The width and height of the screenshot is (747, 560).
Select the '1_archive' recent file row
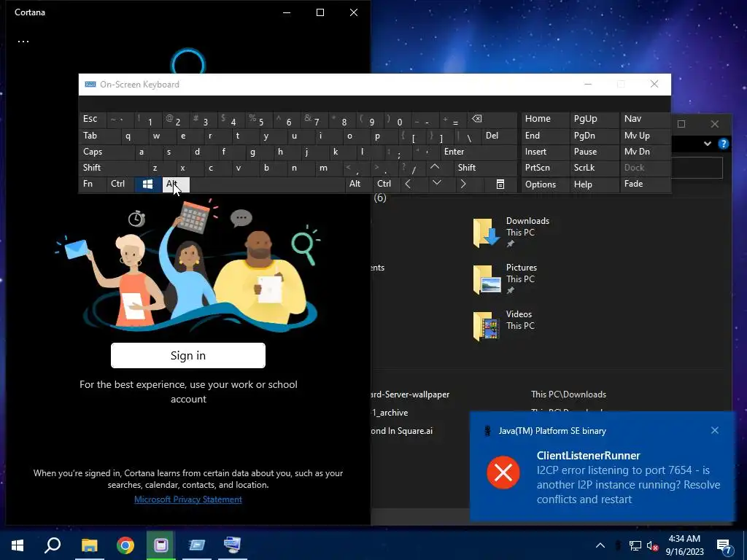click(390, 413)
